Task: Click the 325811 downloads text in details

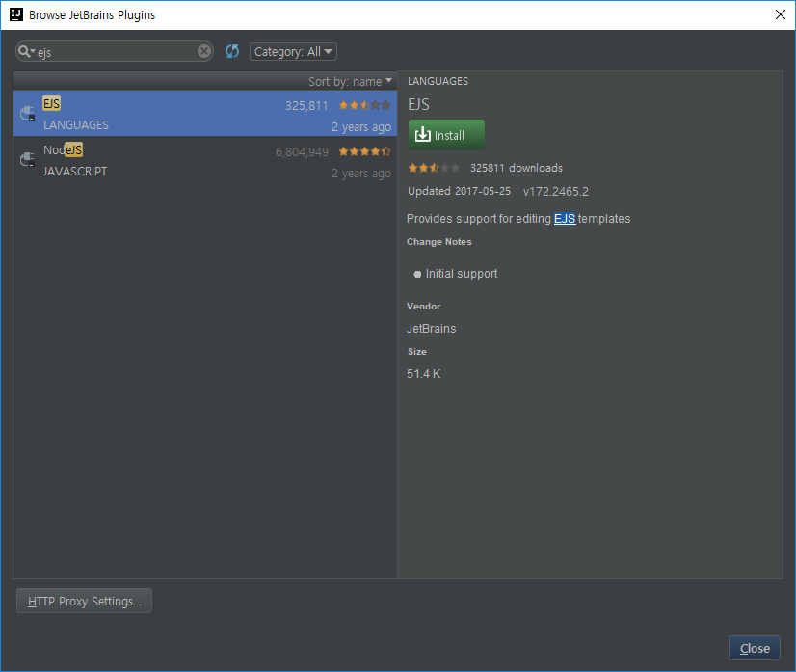Action: [517, 168]
